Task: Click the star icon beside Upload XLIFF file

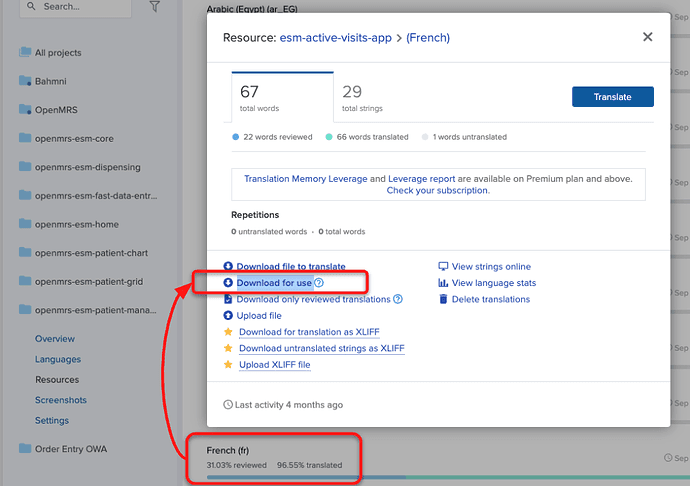Action: (228, 364)
